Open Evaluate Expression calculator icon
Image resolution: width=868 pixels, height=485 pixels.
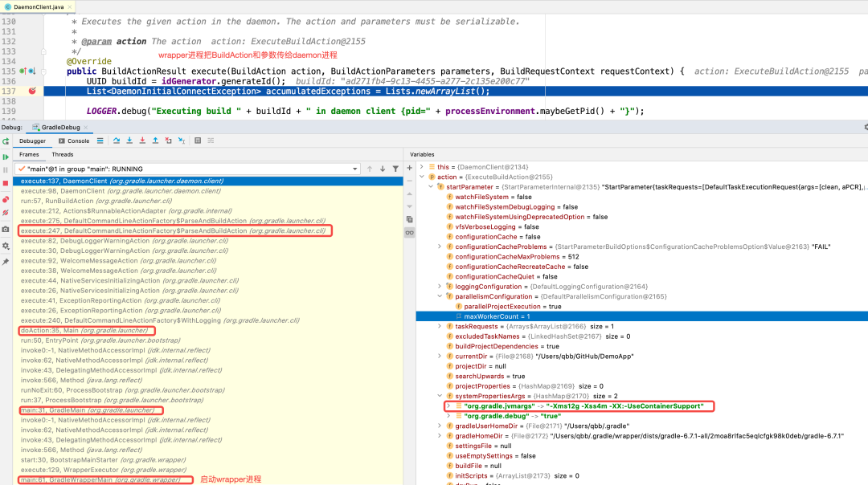click(198, 141)
